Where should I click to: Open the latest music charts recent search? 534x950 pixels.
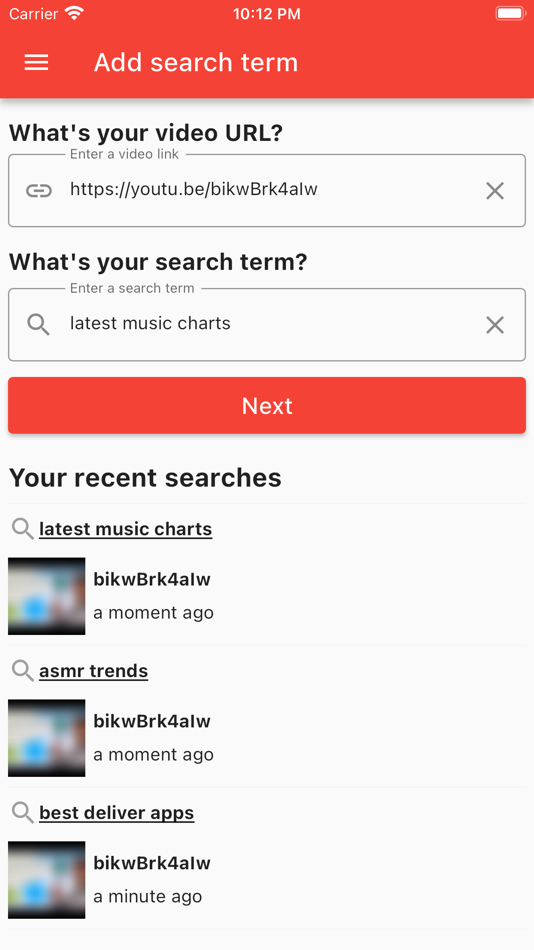[x=125, y=529]
